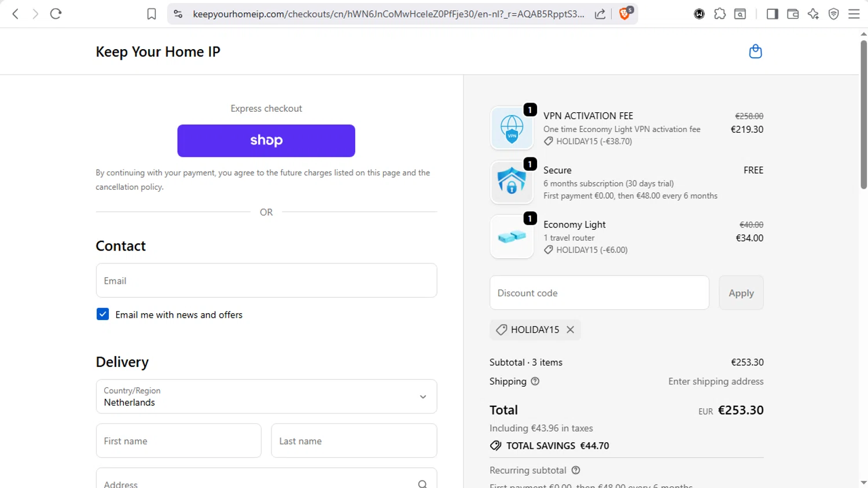868x488 pixels.
Task: Click the 'Including €43.96 in taxes' text
Action: tap(541, 428)
